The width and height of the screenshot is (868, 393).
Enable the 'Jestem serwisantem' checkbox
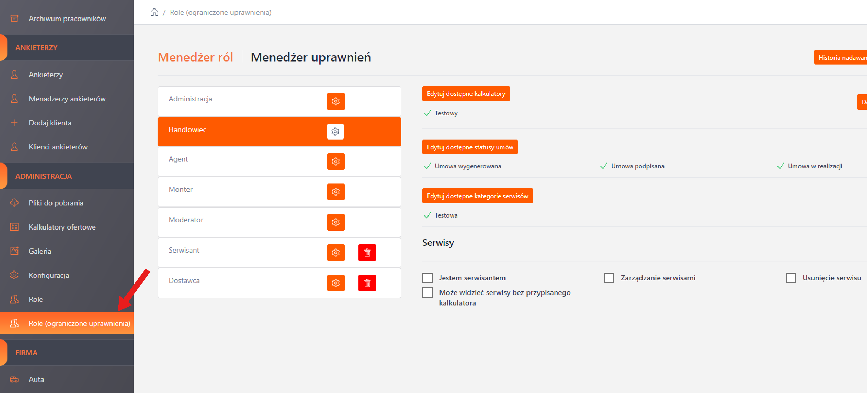click(x=428, y=278)
